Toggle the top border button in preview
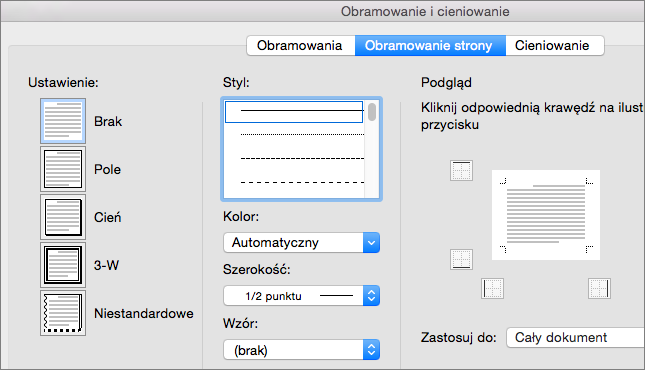This screenshot has height=370, width=645. tap(461, 170)
